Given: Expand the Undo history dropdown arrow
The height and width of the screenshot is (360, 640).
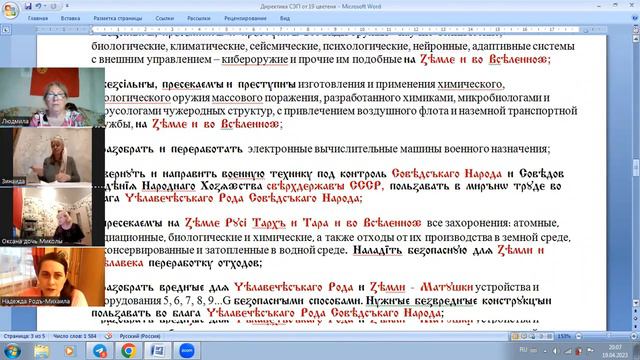Looking at the screenshot, I should tap(44, 6).
